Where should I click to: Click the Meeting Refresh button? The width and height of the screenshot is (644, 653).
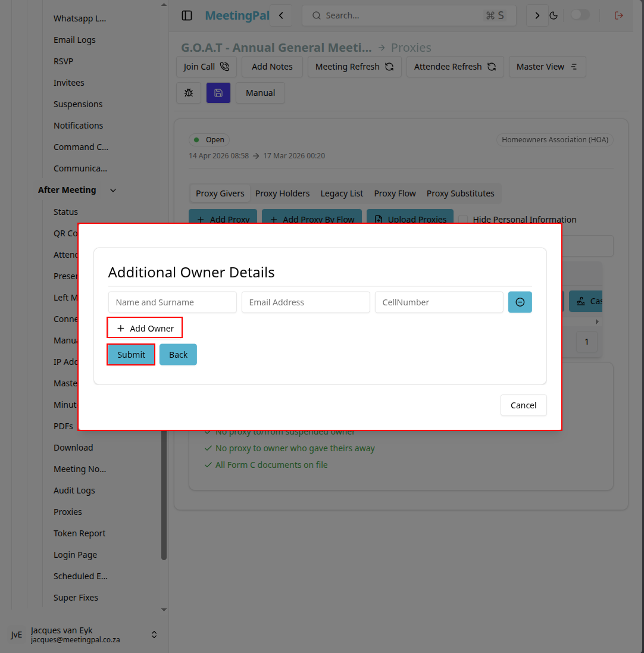point(355,67)
